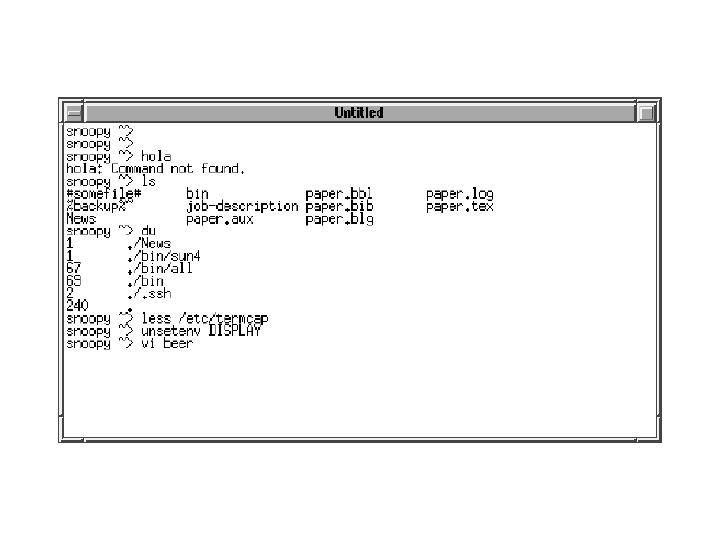Click the 'less /etc/termcap' command text
The image size is (719, 539).
click(x=205, y=318)
